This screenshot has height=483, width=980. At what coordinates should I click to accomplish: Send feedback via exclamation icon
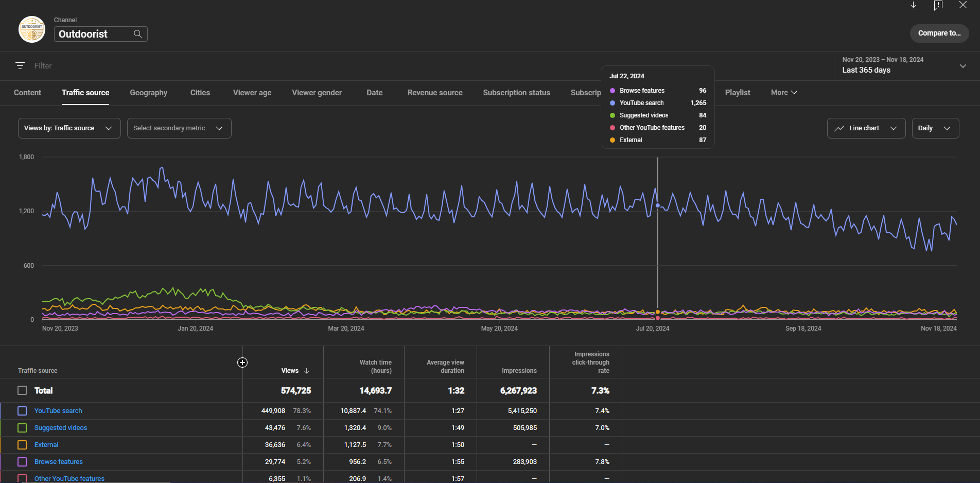(x=938, y=5)
